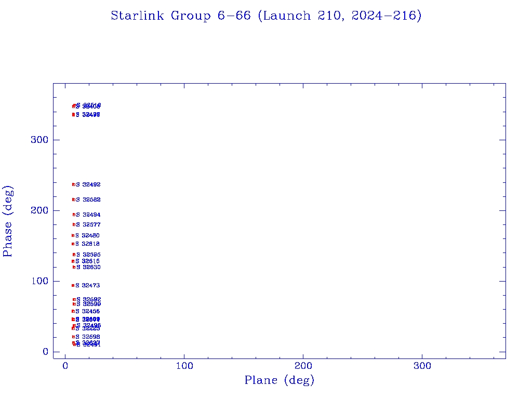
Task: Click the red marker beside S 32492
Action: pos(74,184)
